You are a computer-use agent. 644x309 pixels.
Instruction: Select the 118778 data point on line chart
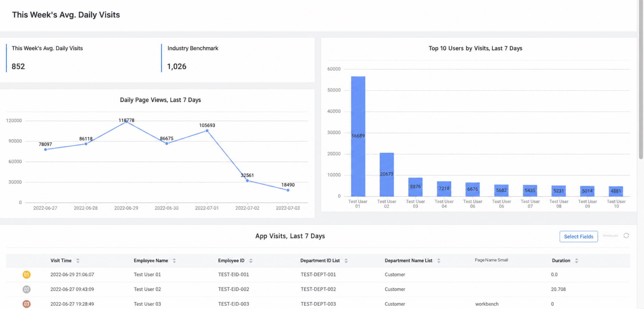(126, 122)
